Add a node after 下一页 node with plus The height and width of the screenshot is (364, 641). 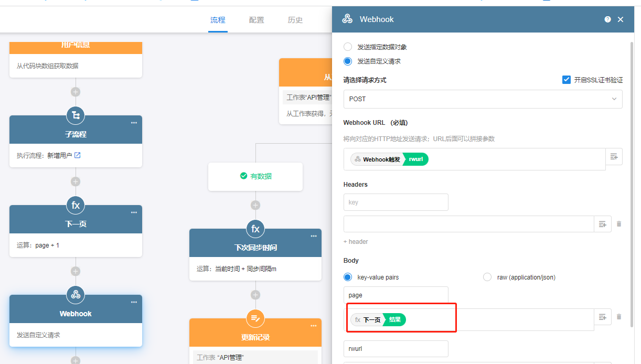click(x=76, y=271)
